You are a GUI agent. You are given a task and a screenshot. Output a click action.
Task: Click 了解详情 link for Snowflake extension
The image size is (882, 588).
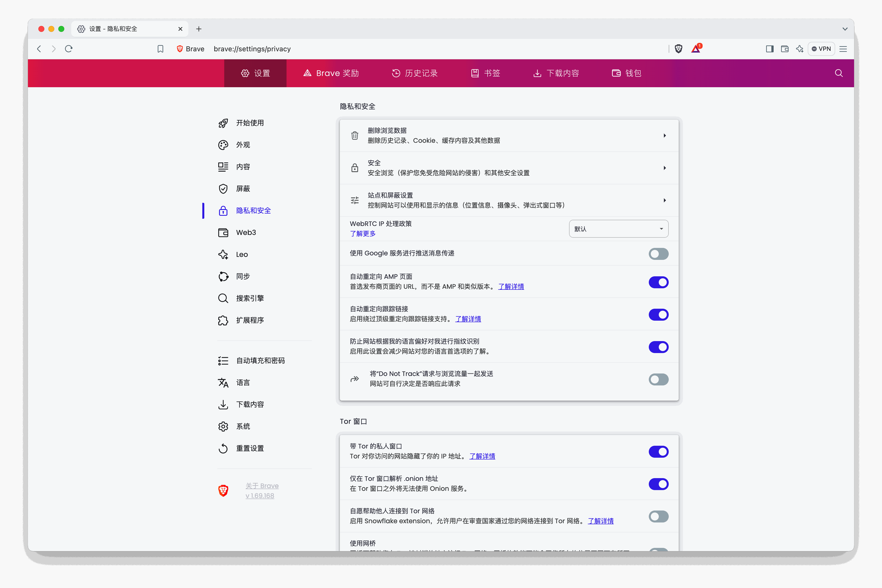(601, 521)
